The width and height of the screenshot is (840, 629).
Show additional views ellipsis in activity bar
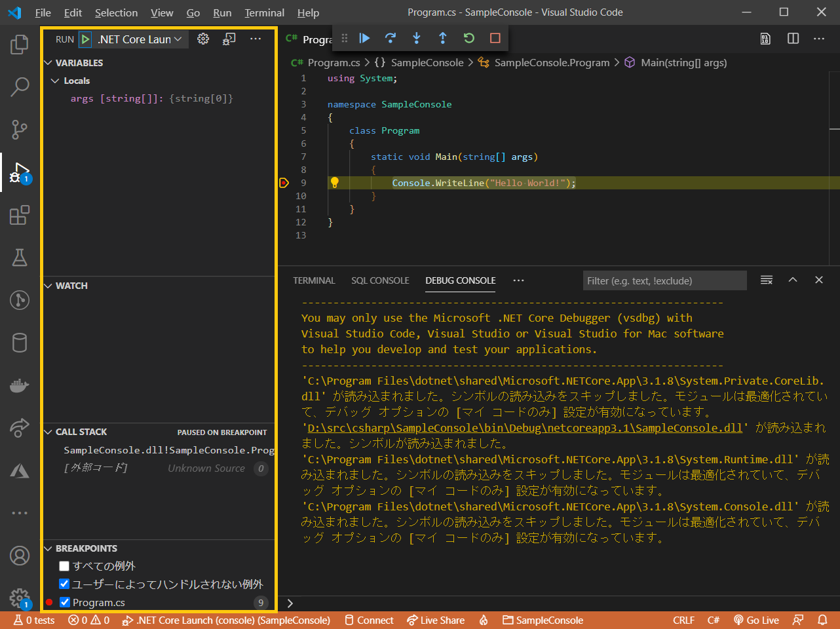point(20,513)
